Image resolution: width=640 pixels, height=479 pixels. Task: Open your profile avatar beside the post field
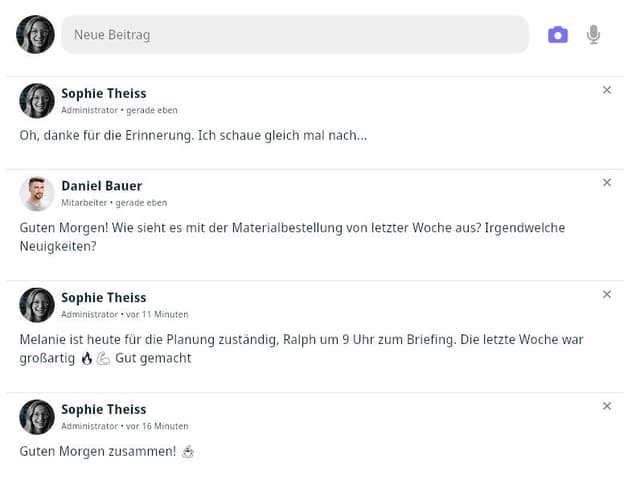click(36, 35)
